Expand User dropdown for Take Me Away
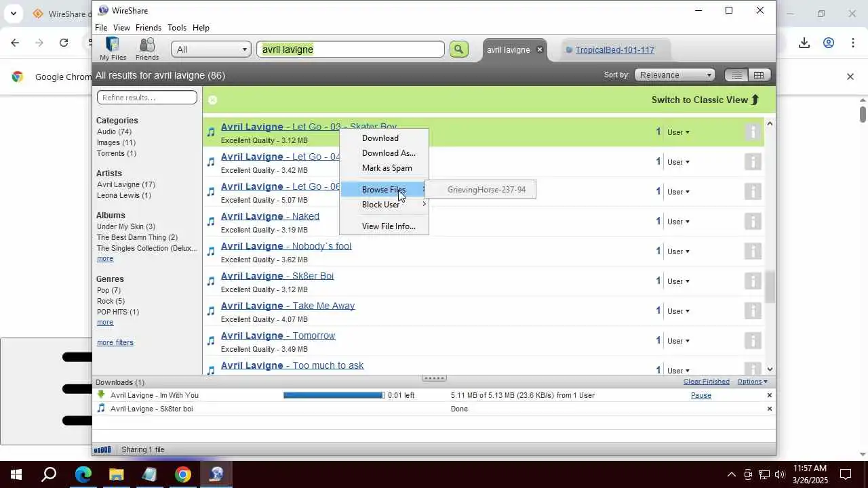This screenshot has height=488, width=868. pyautogui.click(x=678, y=311)
